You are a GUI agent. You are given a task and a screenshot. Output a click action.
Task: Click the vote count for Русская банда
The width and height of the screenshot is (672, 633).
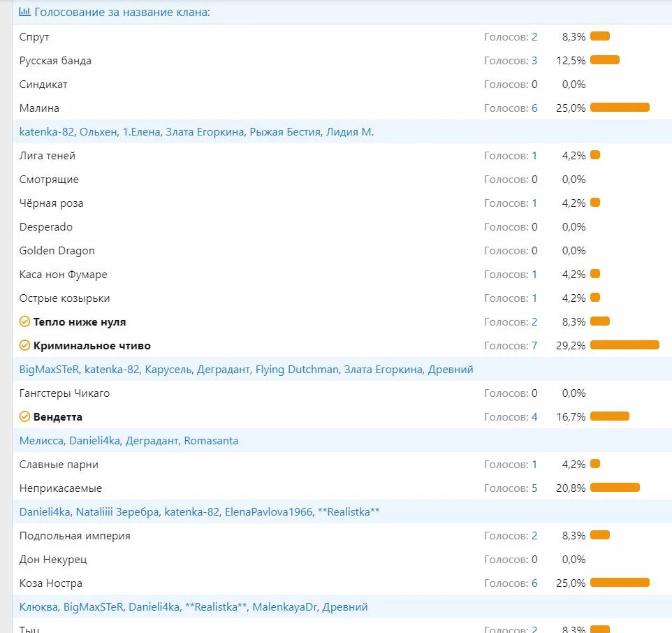[x=534, y=61]
